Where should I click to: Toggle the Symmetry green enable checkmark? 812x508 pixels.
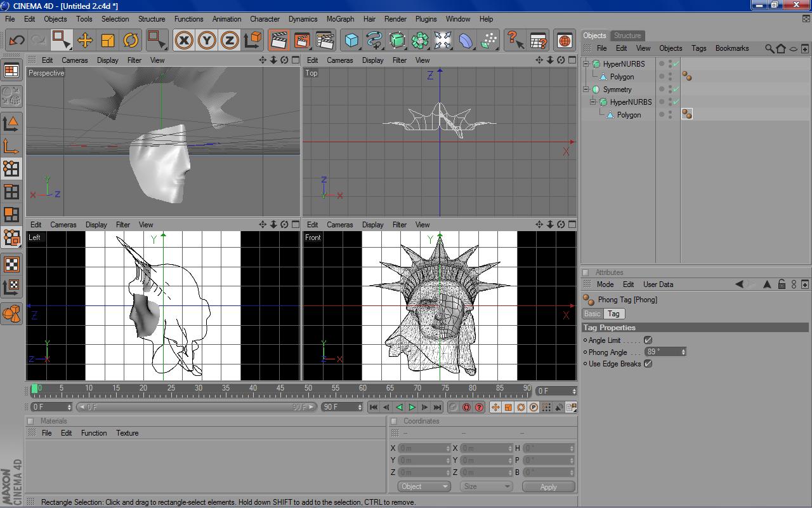point(676,90)
